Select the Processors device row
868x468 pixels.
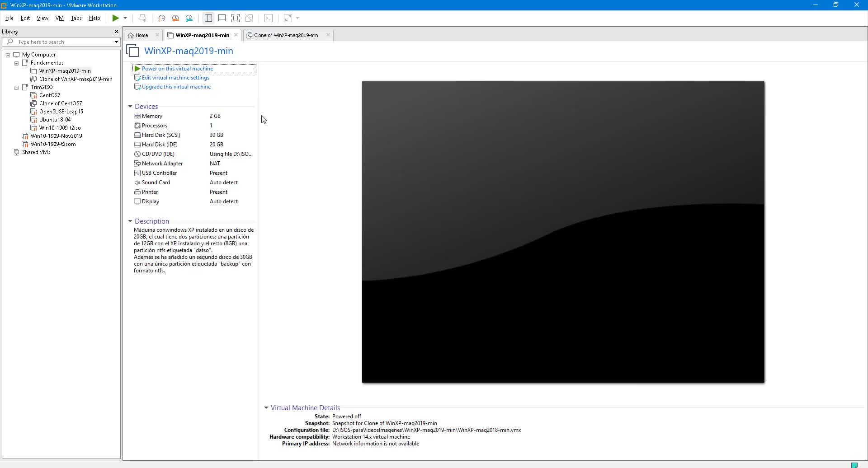tap(193, 126)
